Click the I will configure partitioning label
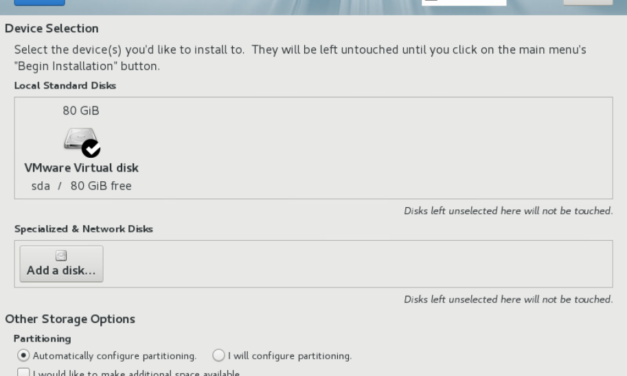627x376 pixels. (290, 356)
